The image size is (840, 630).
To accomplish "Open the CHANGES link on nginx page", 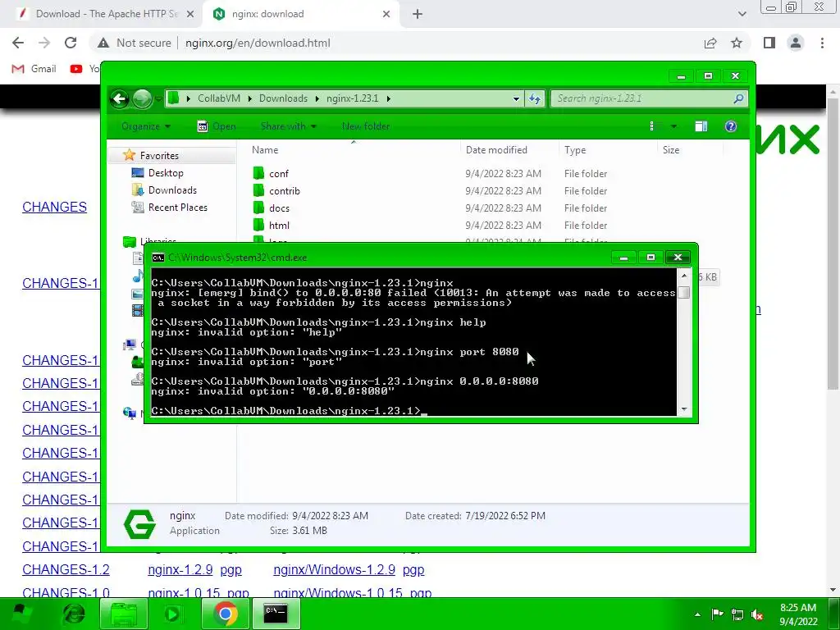I will [x=54, y=207].
